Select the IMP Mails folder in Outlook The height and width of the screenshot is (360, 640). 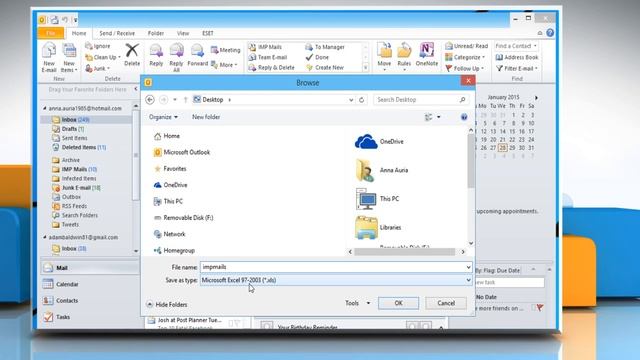(74, 169)
